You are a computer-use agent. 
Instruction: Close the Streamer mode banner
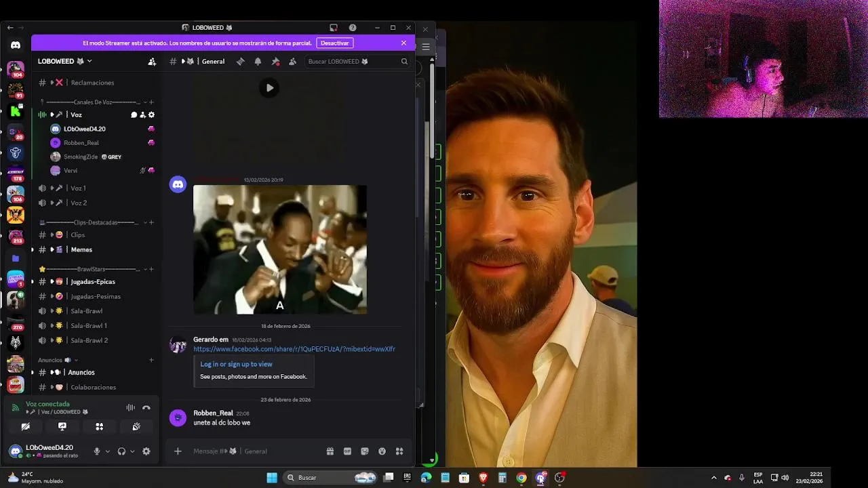403,43
